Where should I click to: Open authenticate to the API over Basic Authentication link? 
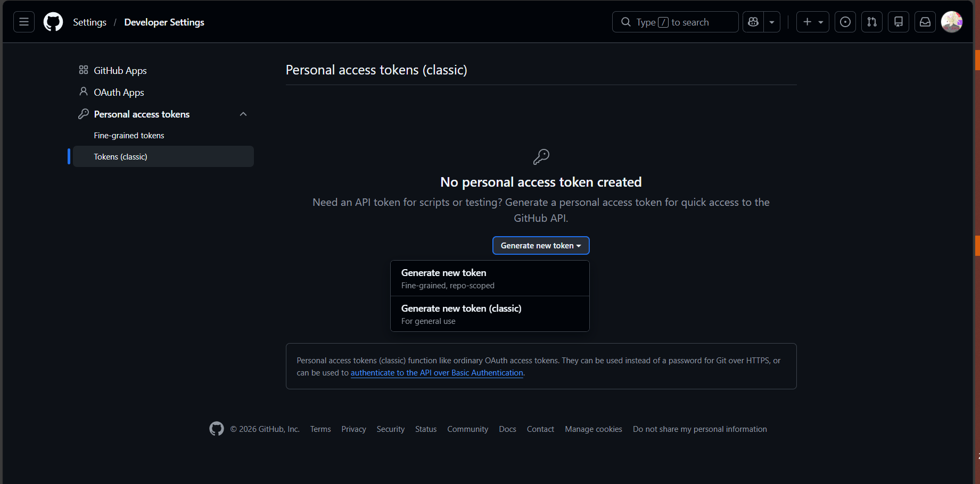(437, 373)
